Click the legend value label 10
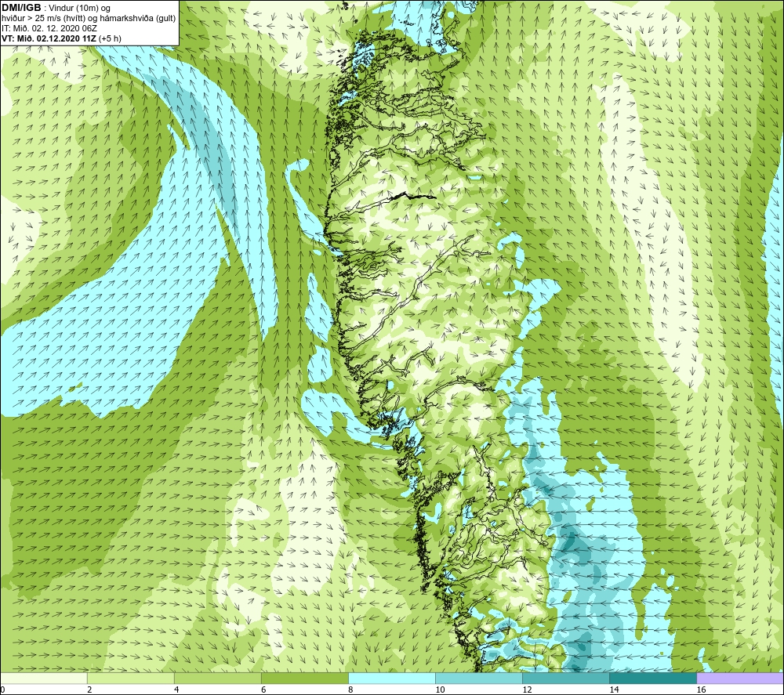784x695 pixels. (440, 690)
